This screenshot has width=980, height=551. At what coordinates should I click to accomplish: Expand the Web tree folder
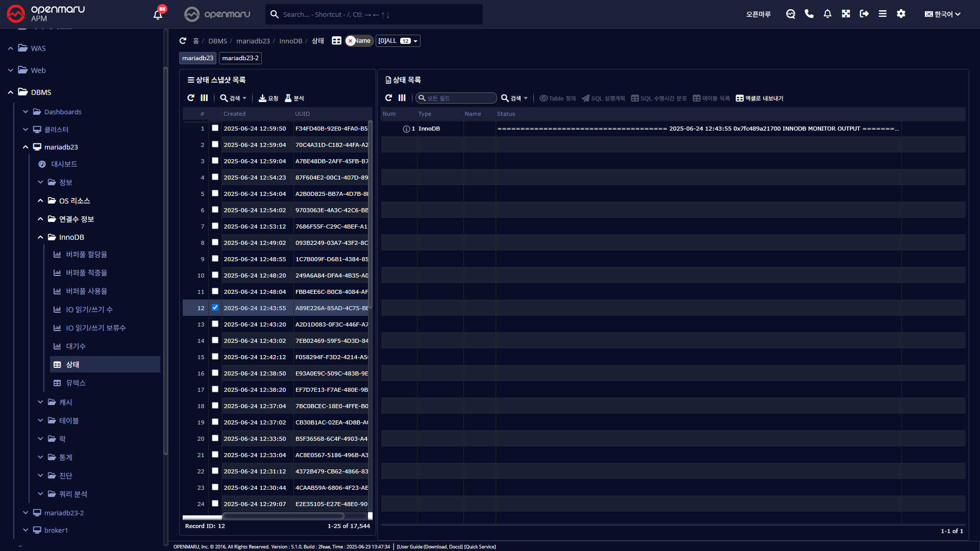click(11, 70)
